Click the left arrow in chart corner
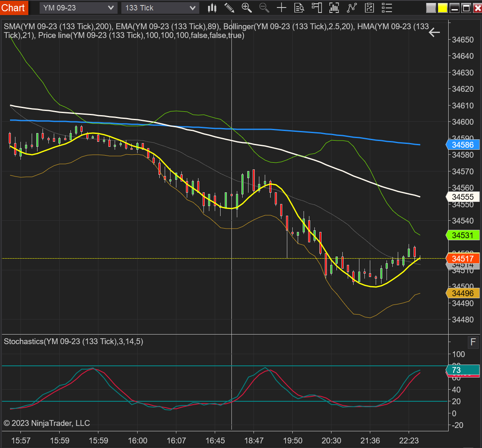Image resolution: width=482 pixels, height=448 pixels. click(x=434, y=33)
